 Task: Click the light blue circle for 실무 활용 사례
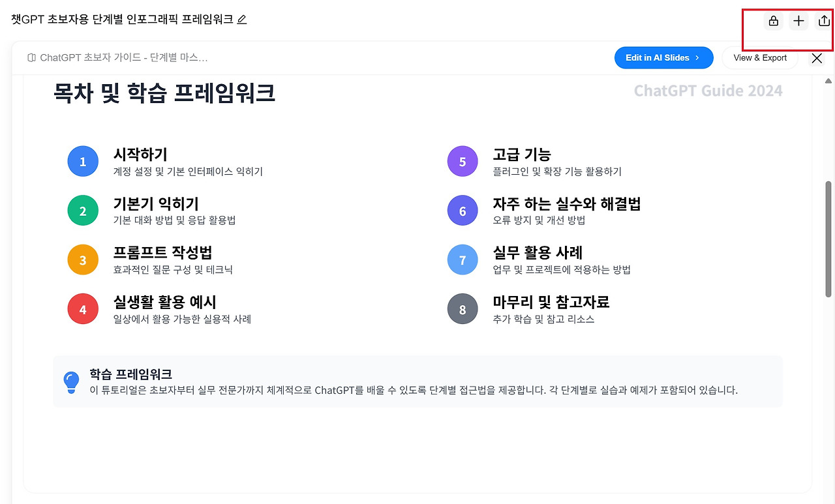463,259
